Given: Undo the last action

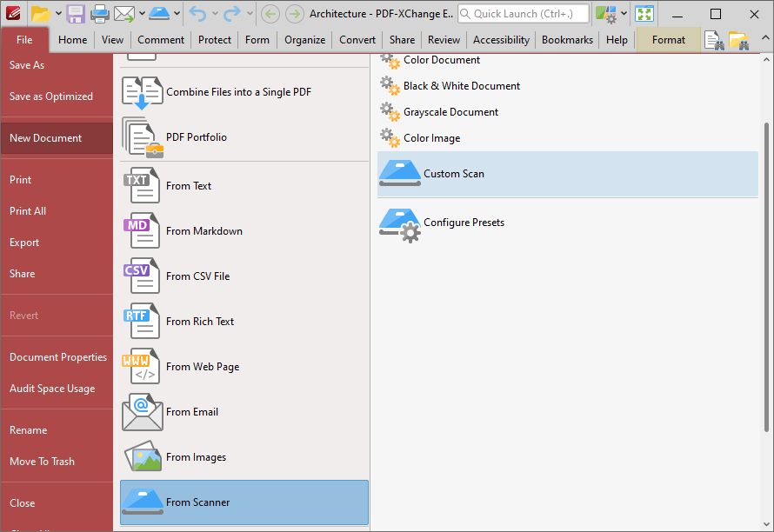Looking at the screenshot, I should click(199, 13).
